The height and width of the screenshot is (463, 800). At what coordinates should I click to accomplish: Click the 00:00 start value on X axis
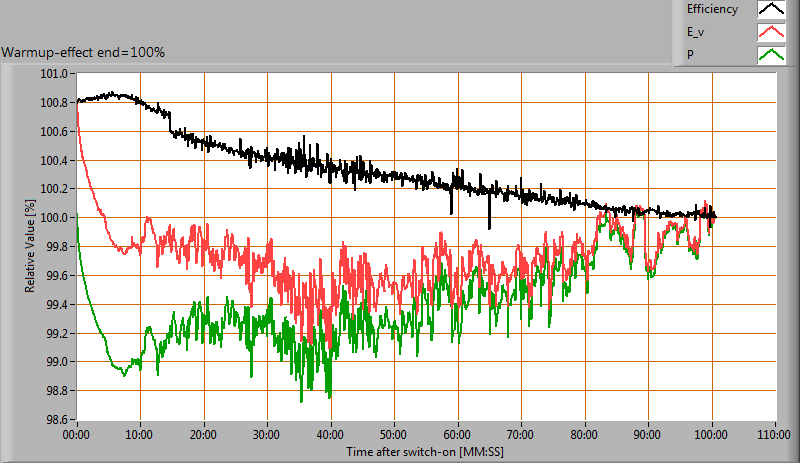click(77, 436)
